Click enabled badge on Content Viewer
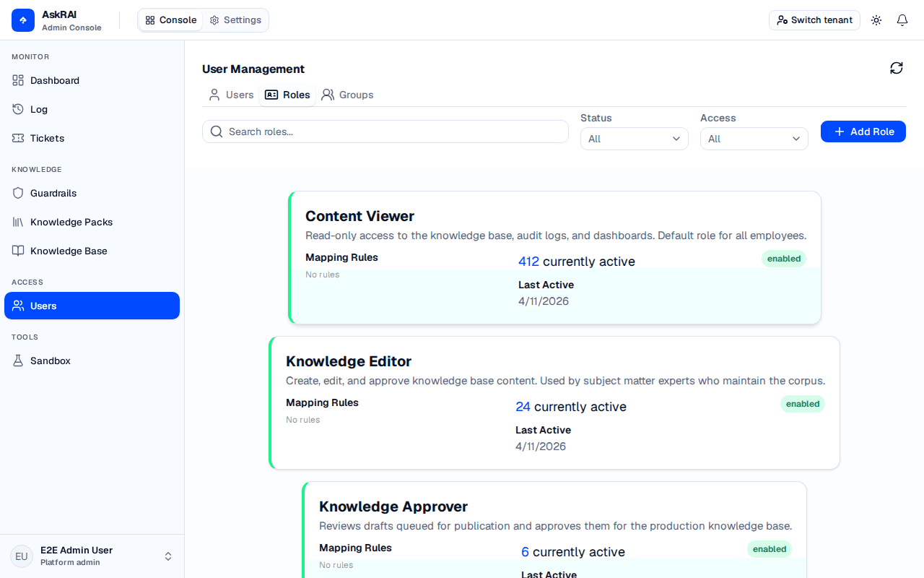Screen dimensions: 924x578 coord(784,259)
